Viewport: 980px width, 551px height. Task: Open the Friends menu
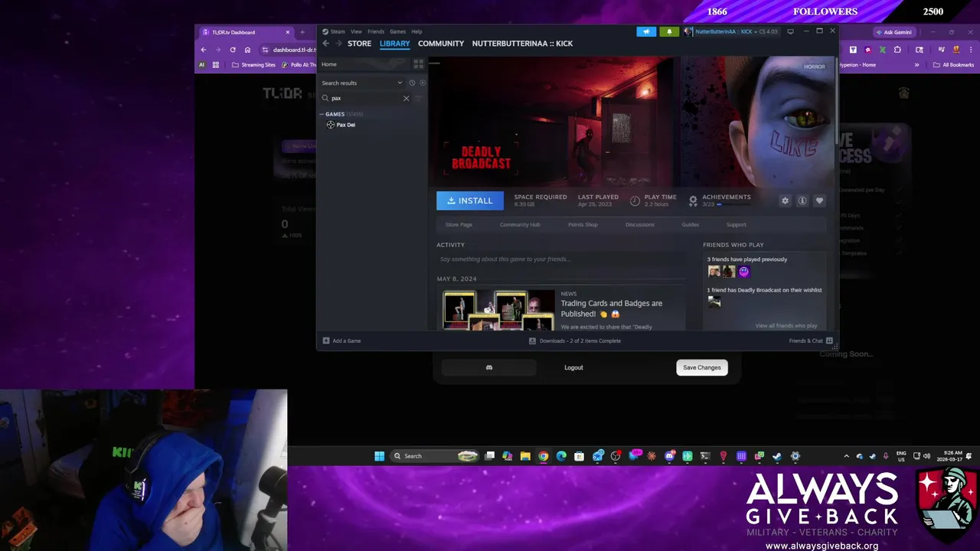coord(376,31)
